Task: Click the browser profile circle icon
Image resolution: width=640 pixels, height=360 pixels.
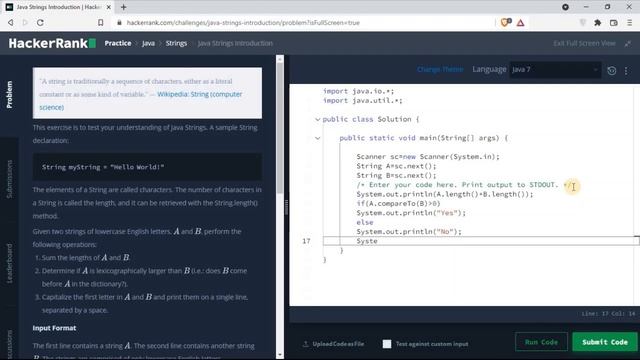Action: pyautogui.click(x=565, y=7)
